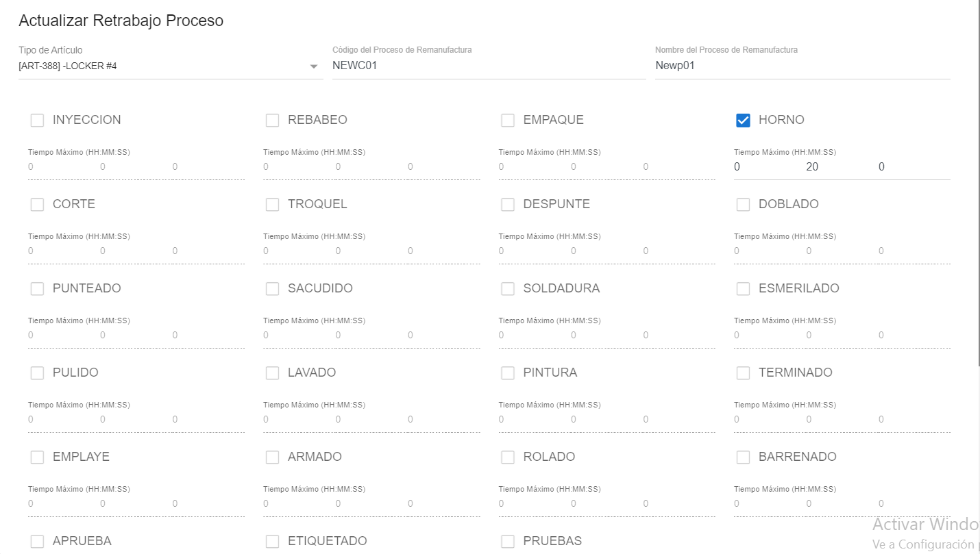Check the DOBLADO process checkbox
Image resolution: width=980 pixels, height=554 pixels.
(x=743, y=205)
